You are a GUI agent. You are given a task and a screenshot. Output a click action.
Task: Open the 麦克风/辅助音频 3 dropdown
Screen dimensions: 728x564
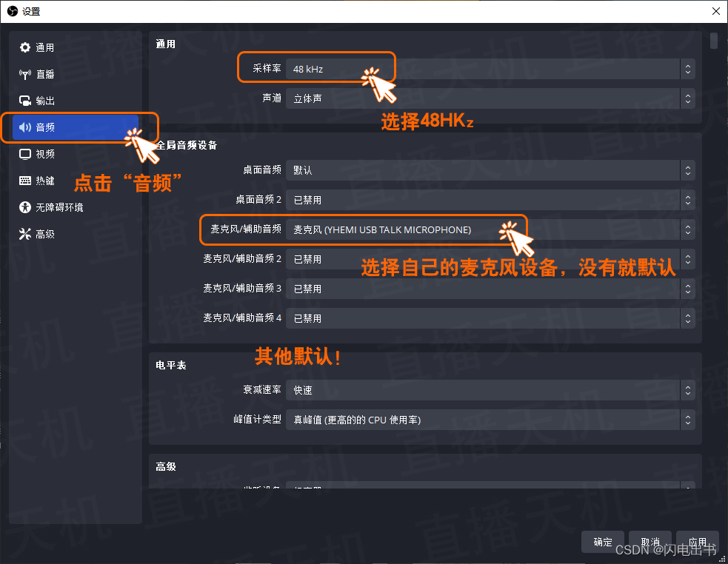(x=490, y=289)
